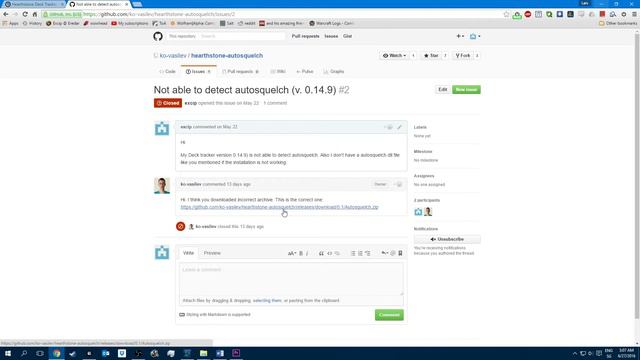Click the red Closed status badge
640x360 pixels.
point(168,103)
